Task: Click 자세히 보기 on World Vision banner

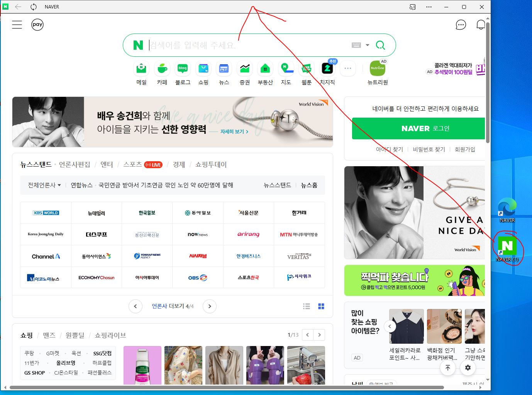Action: pyautogui.click(x=234, y=132)
